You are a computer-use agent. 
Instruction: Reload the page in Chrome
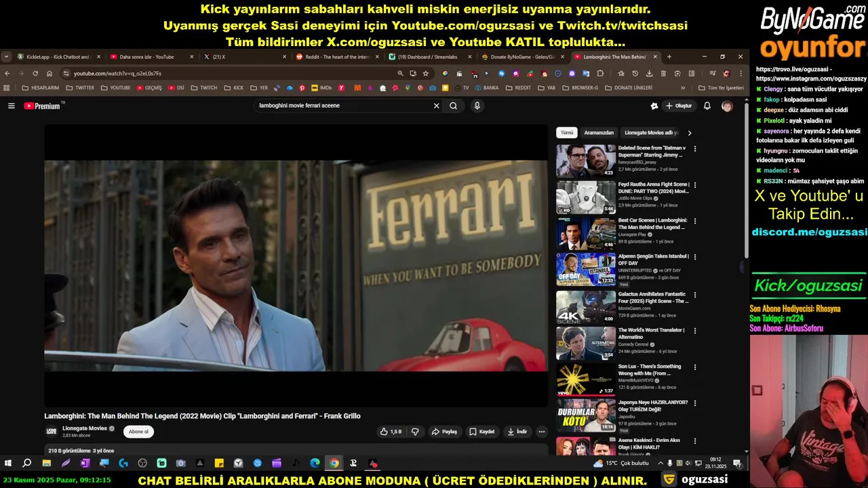coord(35,73)
